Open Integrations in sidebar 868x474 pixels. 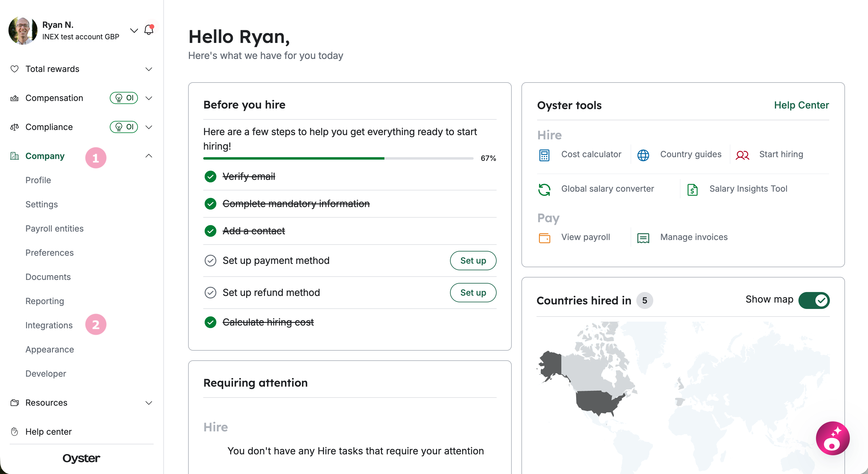[49, 326]
